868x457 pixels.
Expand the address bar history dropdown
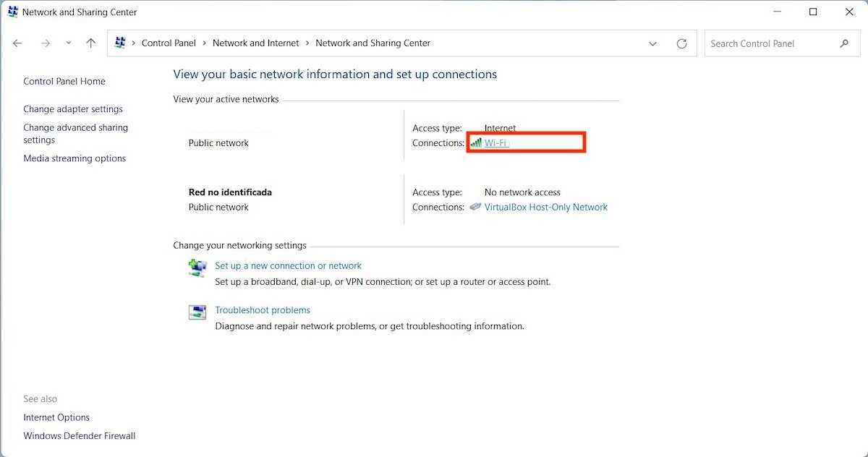652,43
